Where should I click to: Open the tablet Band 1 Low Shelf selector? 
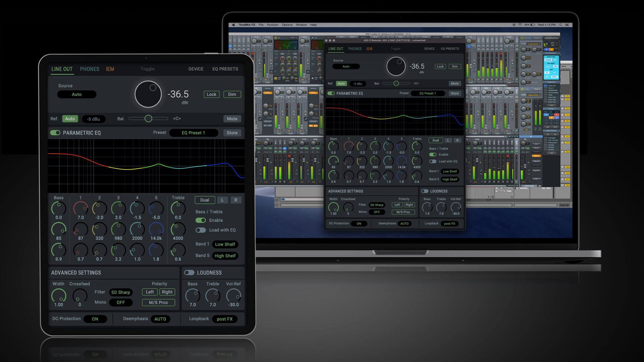pos(225,244)
